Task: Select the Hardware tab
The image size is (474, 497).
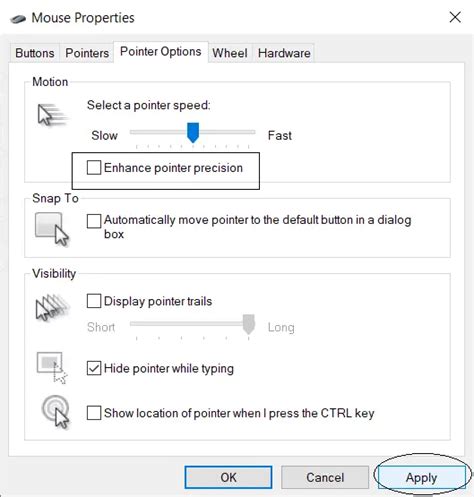Action: pyautogui.click(x=284, y=53)
